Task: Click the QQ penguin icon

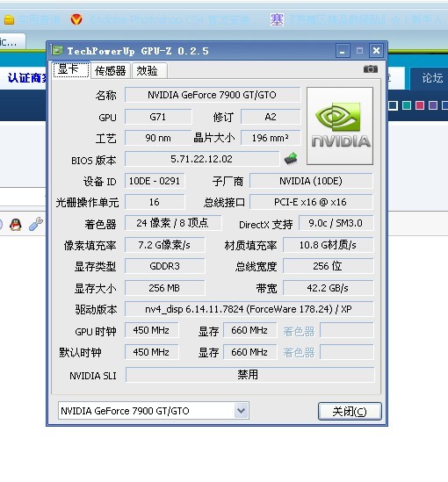Action: pos(16,225)
